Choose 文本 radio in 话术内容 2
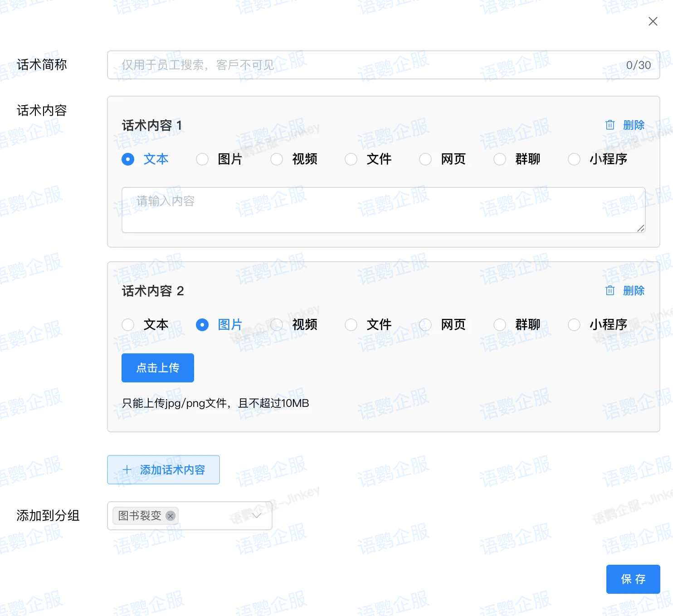This screenshot has width=673, height=616. point(128,325)
